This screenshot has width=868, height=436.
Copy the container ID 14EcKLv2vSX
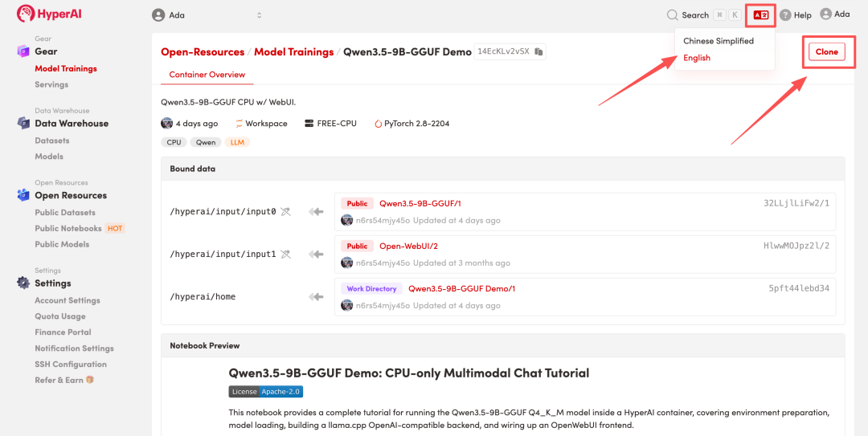[x=539, y=52]
